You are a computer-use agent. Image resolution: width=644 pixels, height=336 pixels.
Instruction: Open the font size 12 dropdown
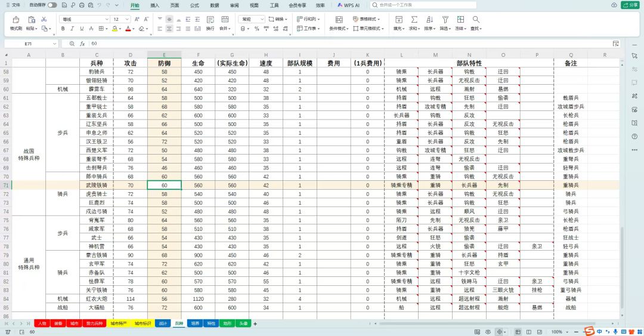(x=127, y=19)
